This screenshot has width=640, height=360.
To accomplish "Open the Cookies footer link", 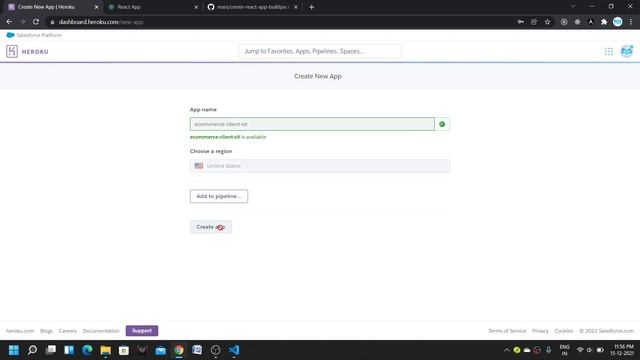I will [x=564, y=331].
